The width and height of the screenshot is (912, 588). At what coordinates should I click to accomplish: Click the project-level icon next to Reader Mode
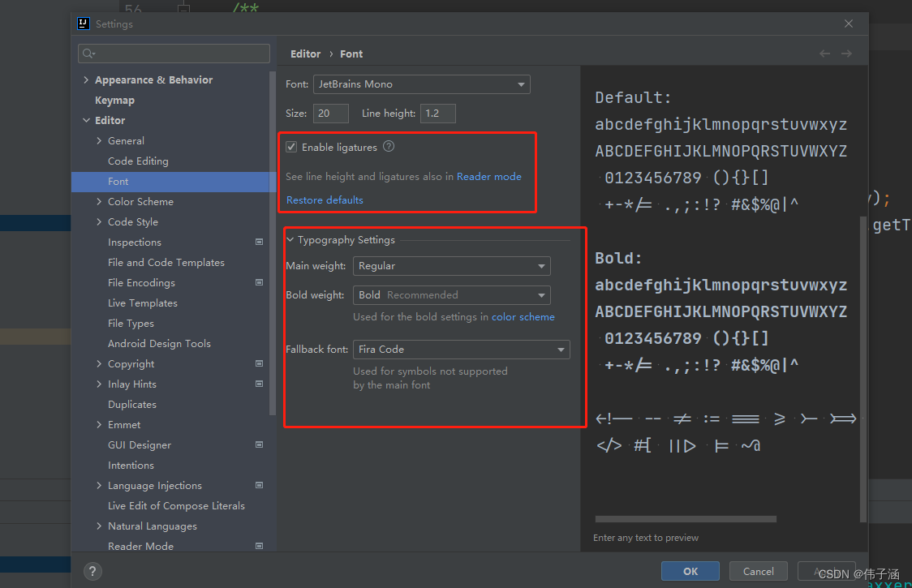(260, 546)
